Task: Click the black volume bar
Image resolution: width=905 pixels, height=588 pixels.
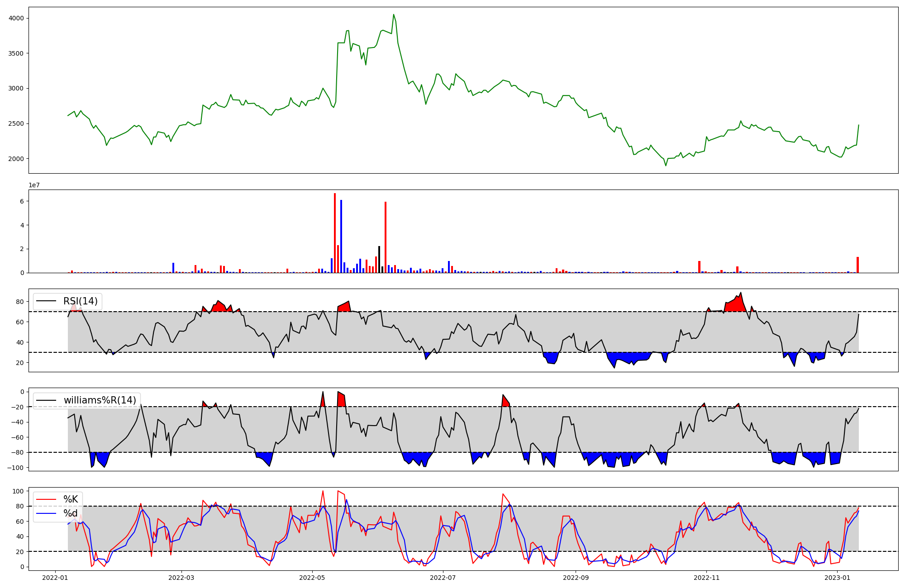Action: tap(379, 260)
